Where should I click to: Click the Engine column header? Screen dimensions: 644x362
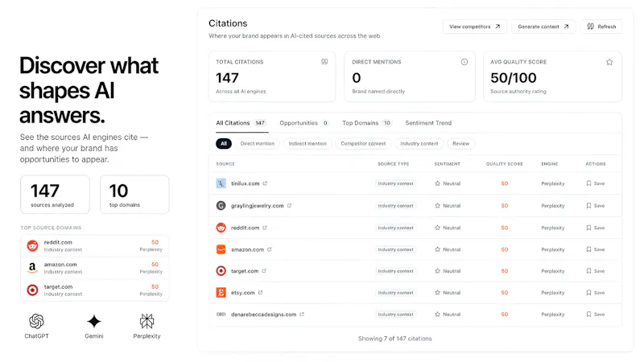[x=550, y=164]
